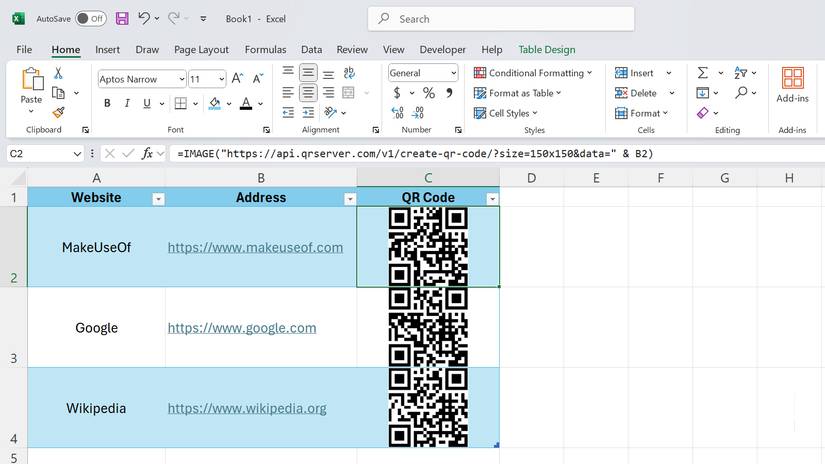
Task: Click the Undo arrow icon
Action: [x=144, y=18]
